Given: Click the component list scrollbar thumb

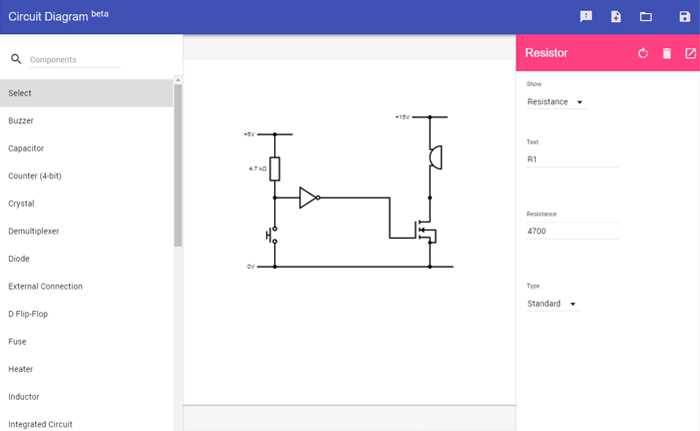Looking at the screenshot, I should click(x=178, y=165).
